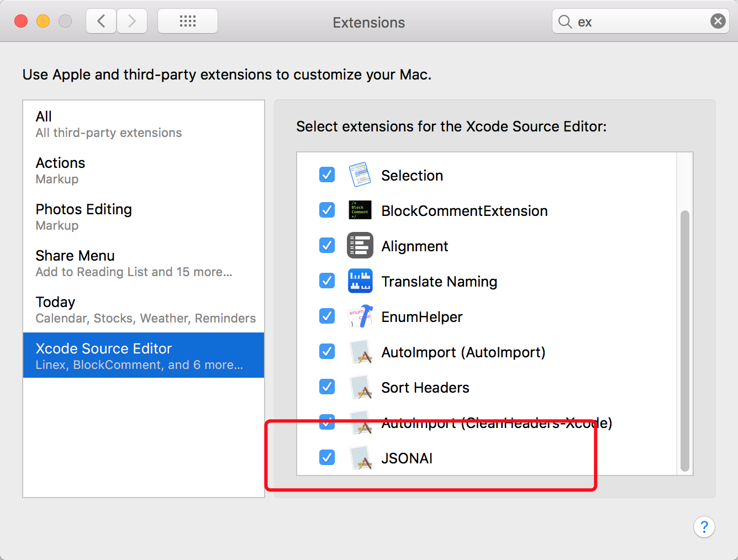Image resolution: width=738 pixels, height=560 pixels.
Task: Go back with the left arrow
Action: coord(101,22)
